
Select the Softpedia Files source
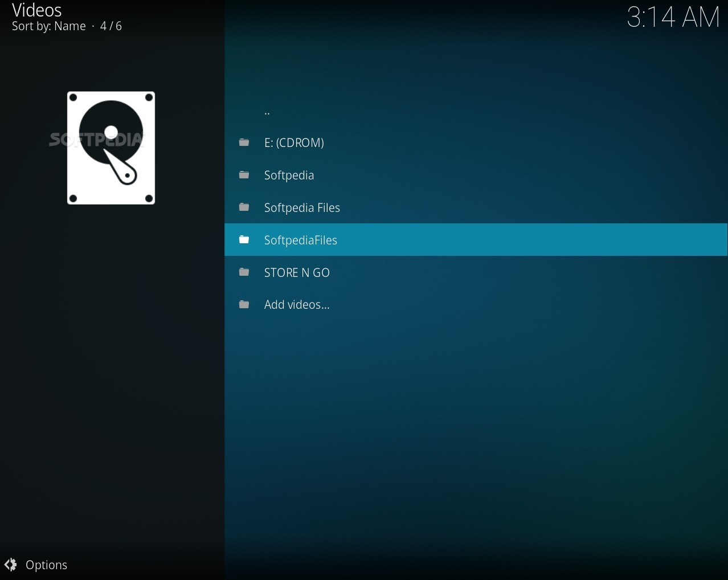click(476, 207)
